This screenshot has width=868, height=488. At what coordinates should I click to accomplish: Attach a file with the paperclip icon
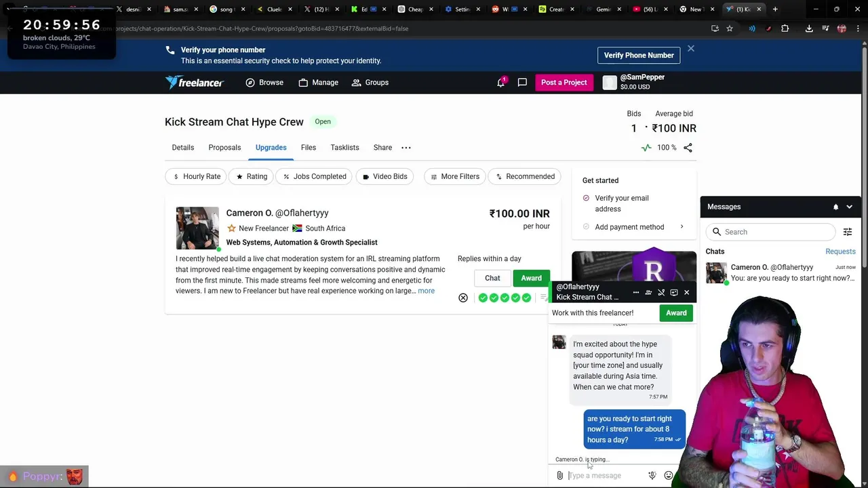(x=560, y=476)
